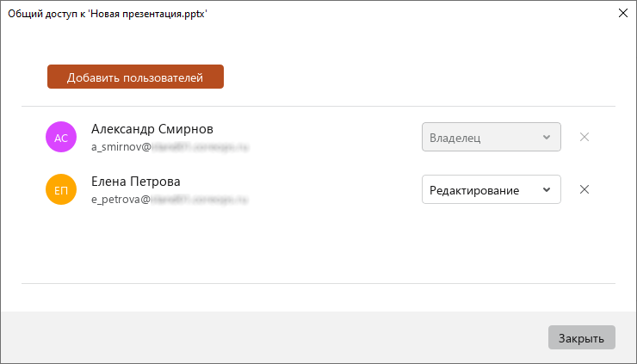Remove Елена Петрова with the X icon

coord(584,189)
